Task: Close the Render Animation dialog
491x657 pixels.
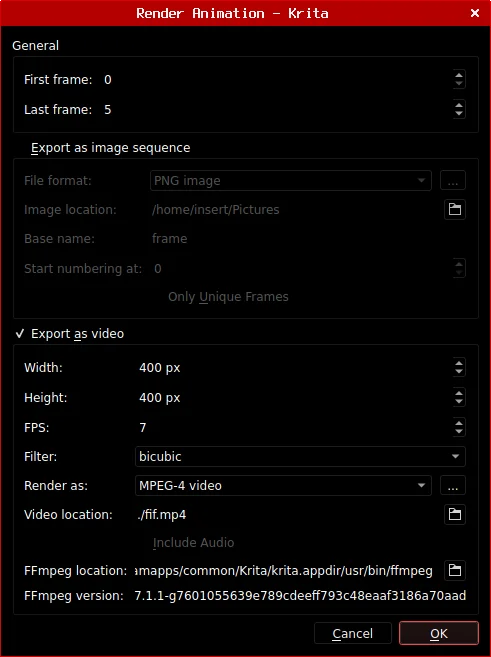Action: coord(475,13)
